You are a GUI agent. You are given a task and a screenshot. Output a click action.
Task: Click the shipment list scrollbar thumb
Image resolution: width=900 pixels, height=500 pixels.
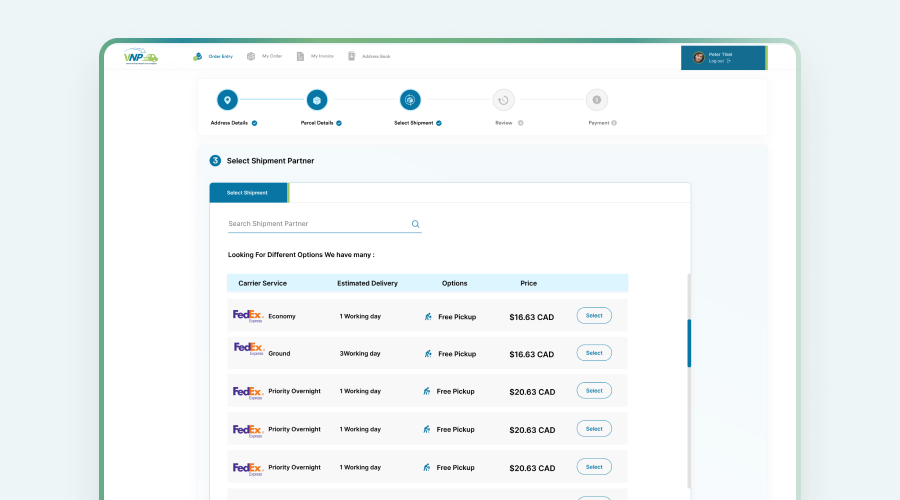point(689,343)
